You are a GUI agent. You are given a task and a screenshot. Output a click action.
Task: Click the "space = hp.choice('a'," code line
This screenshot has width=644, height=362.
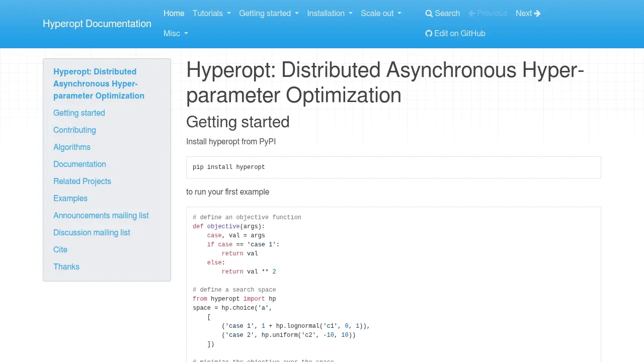click(x=232, y=308)
